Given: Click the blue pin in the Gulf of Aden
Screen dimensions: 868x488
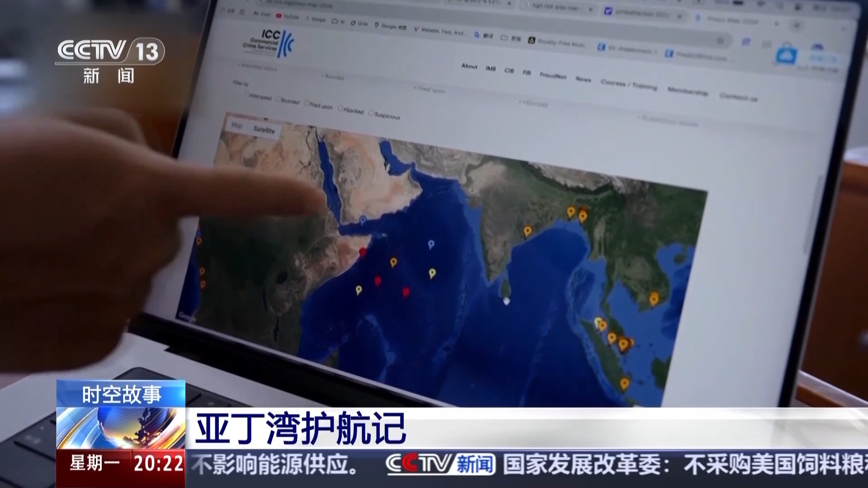Looking at the screenshot, I should click(x=363, y=220).
